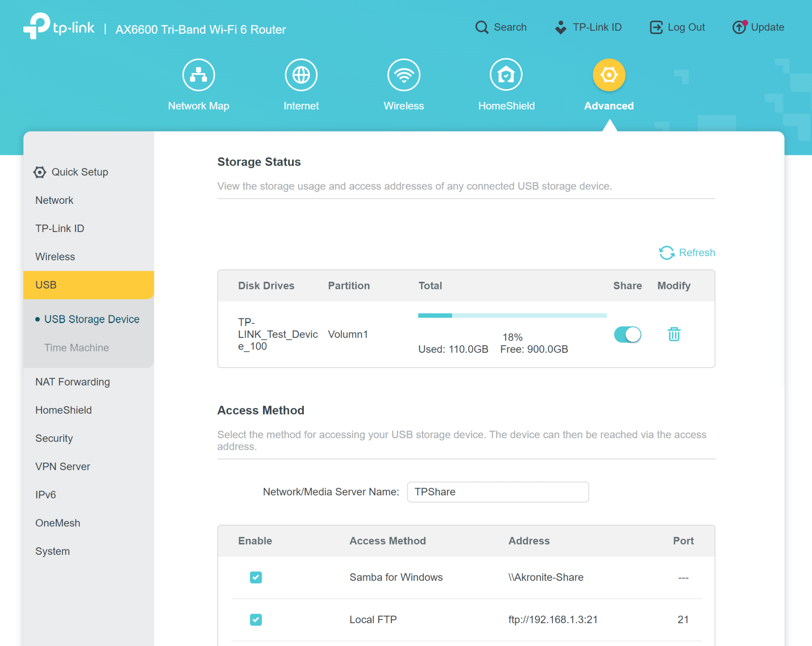The height and width of the screenshot is (646, 812).
Task: Select the Advanced gear icon
Action: [x=609, y=75]
